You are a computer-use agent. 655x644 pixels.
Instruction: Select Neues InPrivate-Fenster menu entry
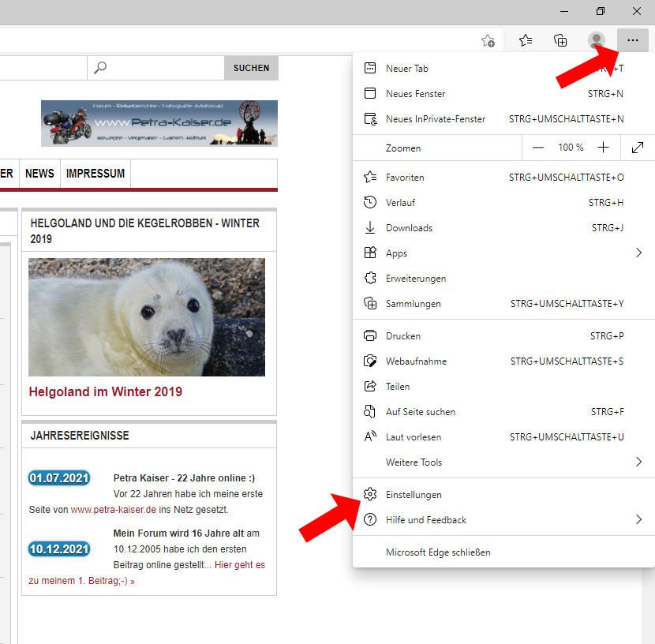point(436,119)
